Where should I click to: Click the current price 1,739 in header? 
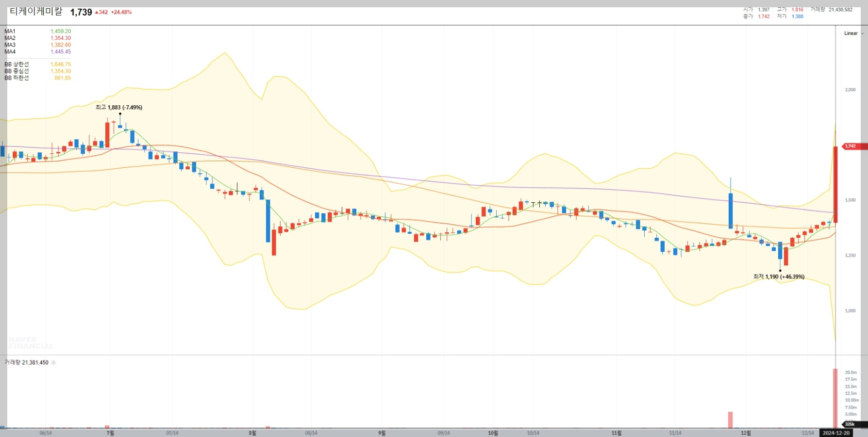[81, 12]
